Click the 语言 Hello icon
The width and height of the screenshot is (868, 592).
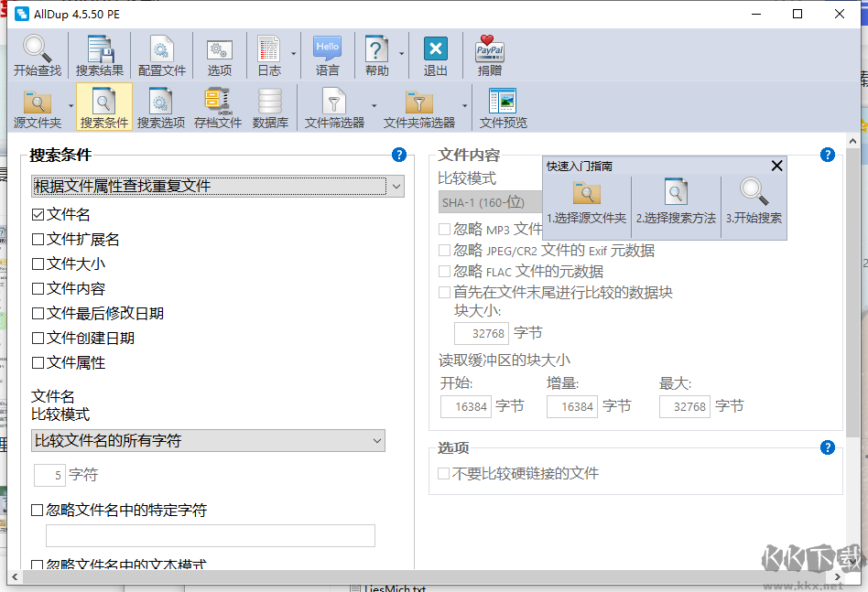coord(327,48)
